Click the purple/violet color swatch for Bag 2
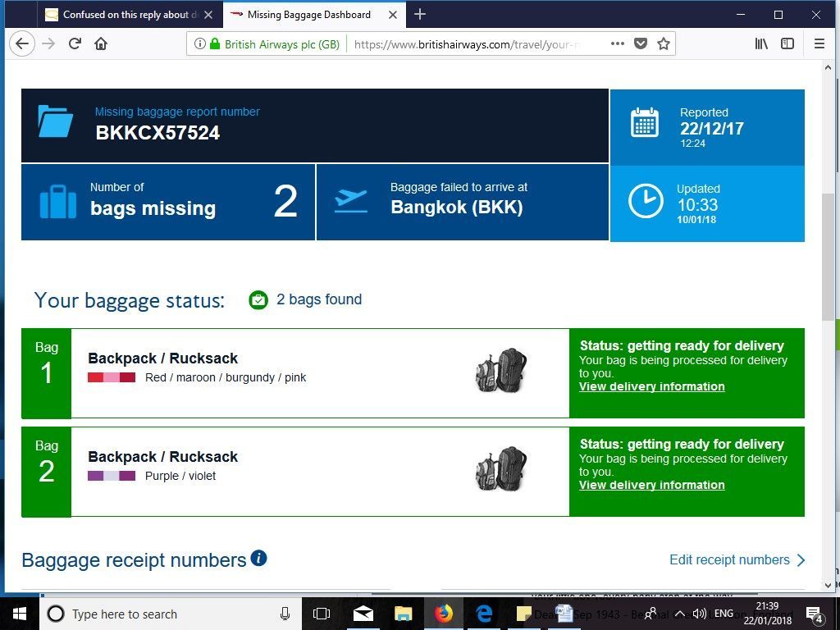Image resolution: width=840 pixels, height=630 pixels. 112,476
